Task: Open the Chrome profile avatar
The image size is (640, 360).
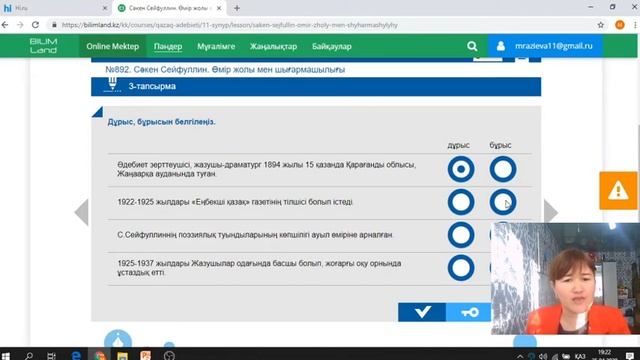Action: click(620, 25)
